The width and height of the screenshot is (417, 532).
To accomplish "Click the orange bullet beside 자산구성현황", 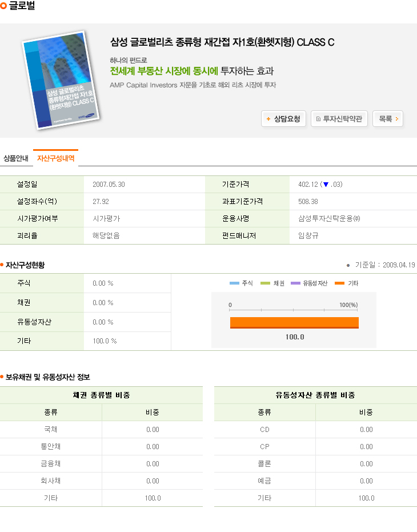I will click(x=2, y=265).
